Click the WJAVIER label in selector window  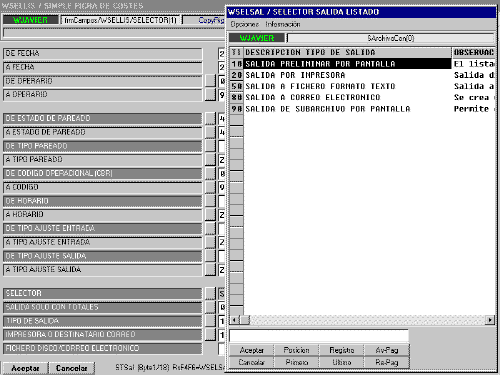click(x=257, y=38)
